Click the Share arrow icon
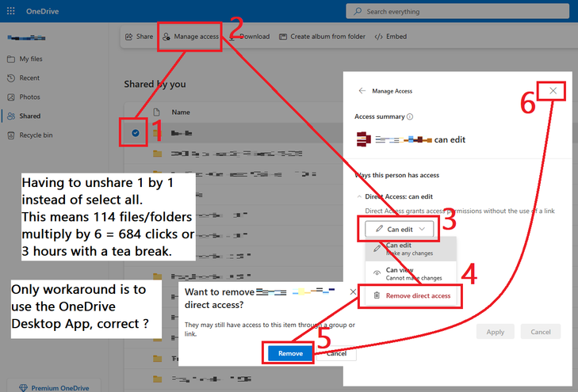Viewport: 578px width, 392px height. tap(128, 36)
